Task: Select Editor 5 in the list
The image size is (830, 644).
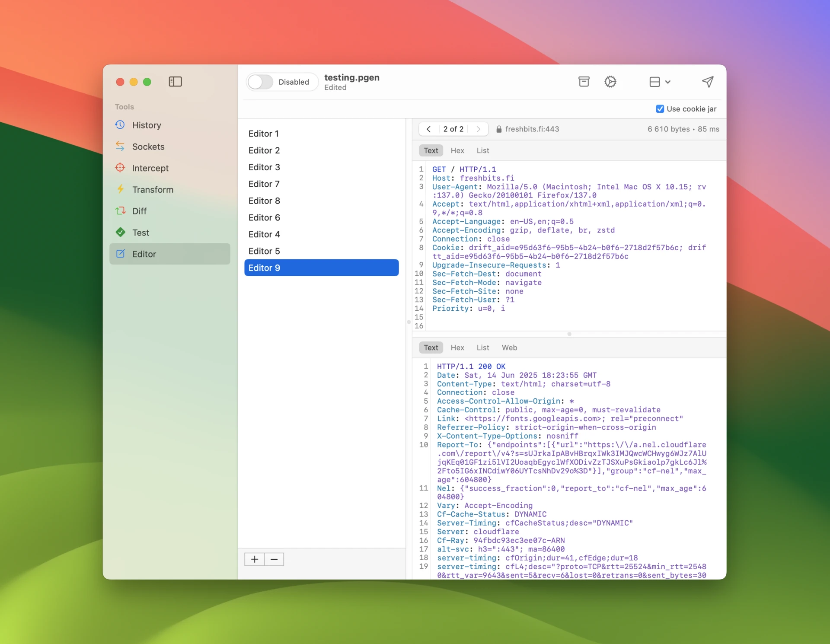Action: [x=264, y=251]
